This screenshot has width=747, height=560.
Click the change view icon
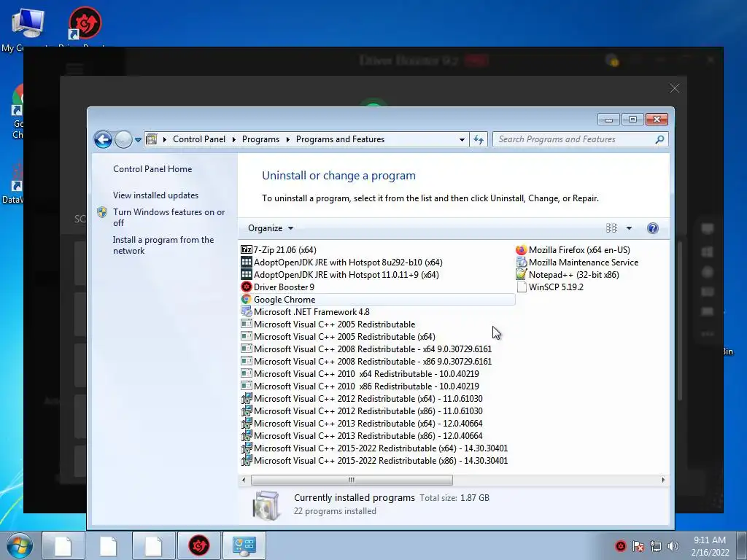click(612, 228)
